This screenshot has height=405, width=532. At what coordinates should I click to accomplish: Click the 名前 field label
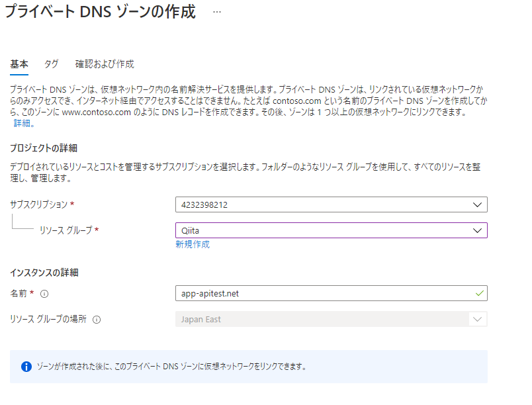[19, 293]
